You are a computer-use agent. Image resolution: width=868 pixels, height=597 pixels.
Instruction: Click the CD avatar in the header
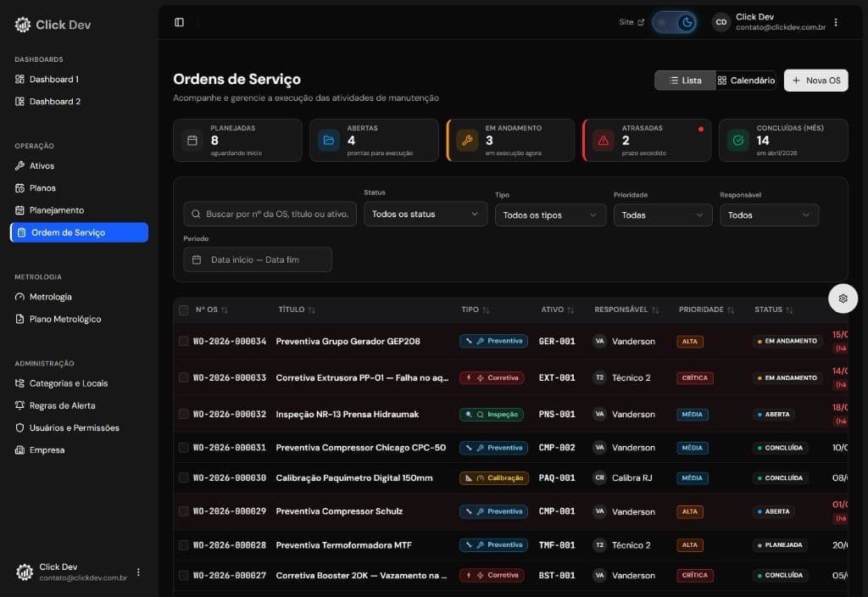[x=721, y=22]
